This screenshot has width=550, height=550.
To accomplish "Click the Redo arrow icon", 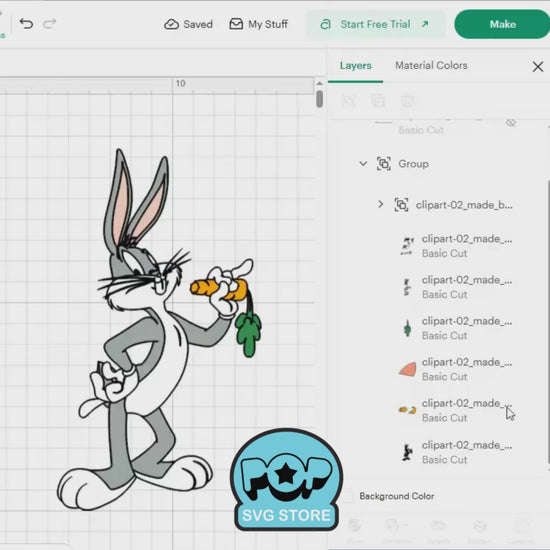I will (x=49, y=24).
